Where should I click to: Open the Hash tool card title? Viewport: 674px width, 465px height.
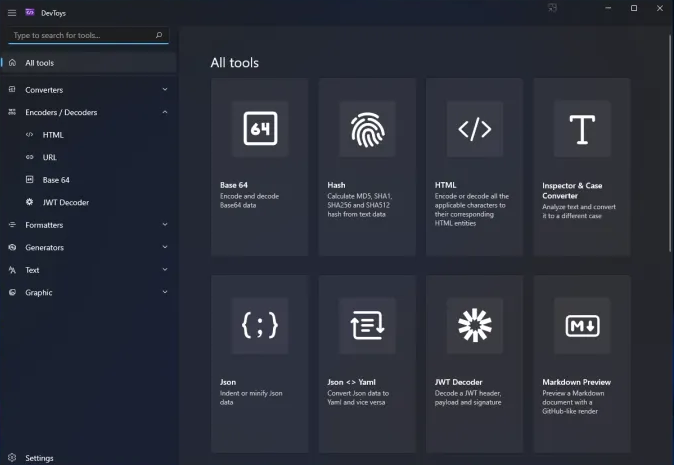(336, 185)
